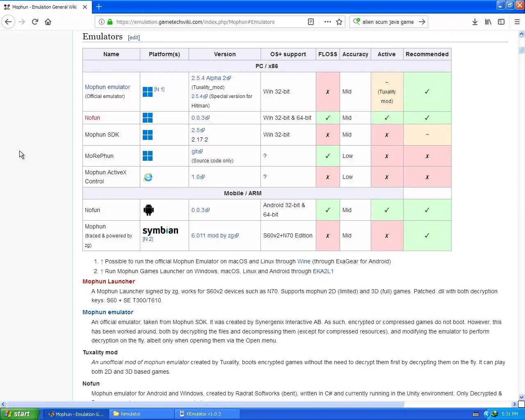Screen dimensions: 525x420
Task: Click the vertical scrollbar down arrow
Action: click(521, 397)
